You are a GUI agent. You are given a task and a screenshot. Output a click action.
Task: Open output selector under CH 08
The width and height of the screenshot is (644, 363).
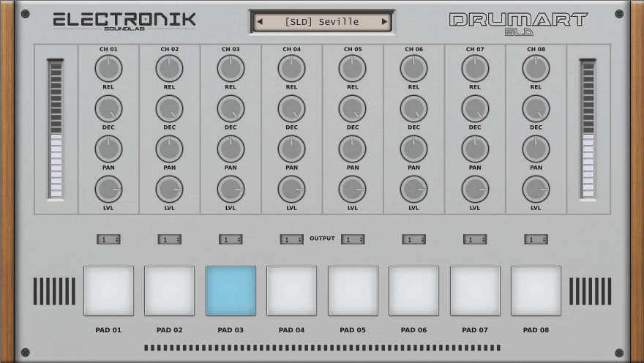pos(536,239)
